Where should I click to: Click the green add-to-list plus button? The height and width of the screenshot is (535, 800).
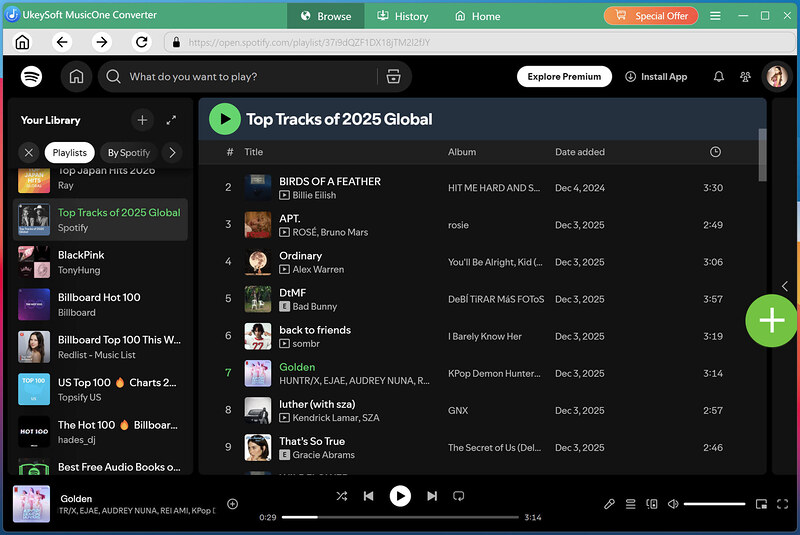tap(771, 321)
